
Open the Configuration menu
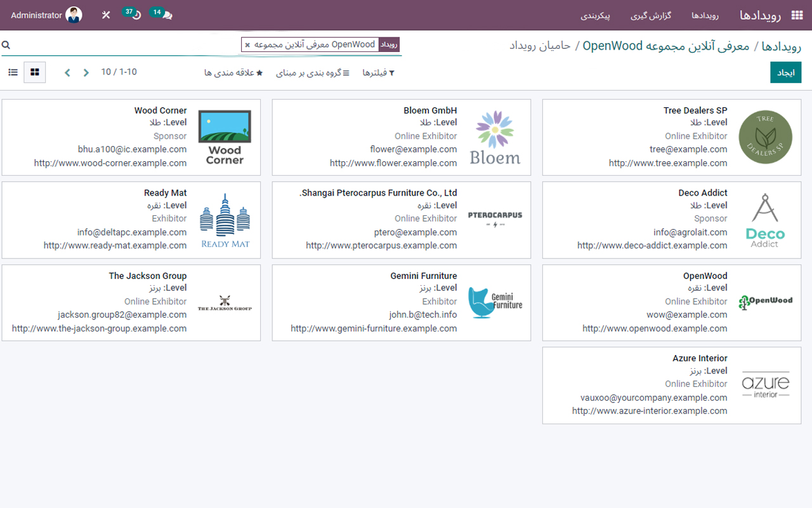595,15
